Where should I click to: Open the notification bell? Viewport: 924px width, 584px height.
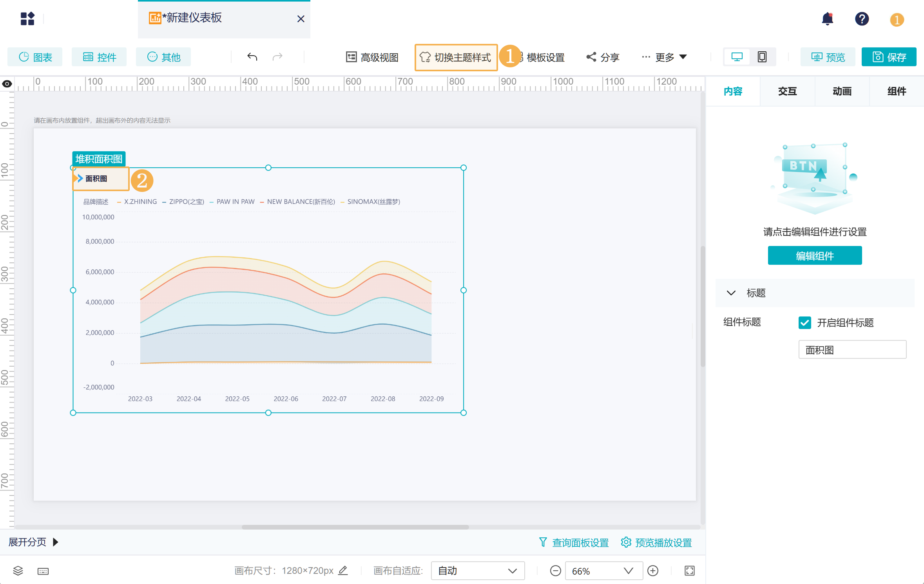827,19
